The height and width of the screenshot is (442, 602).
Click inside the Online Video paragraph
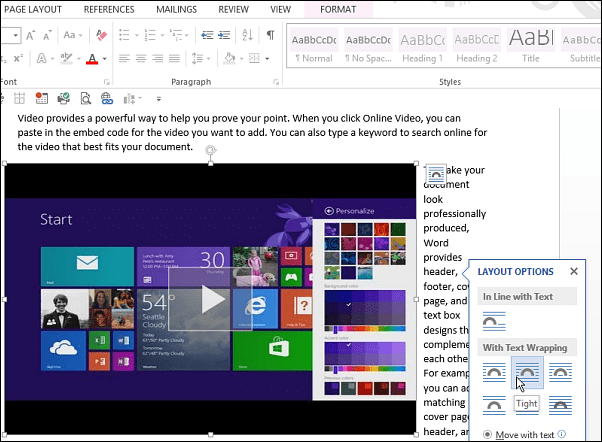(x=252, y=132)
